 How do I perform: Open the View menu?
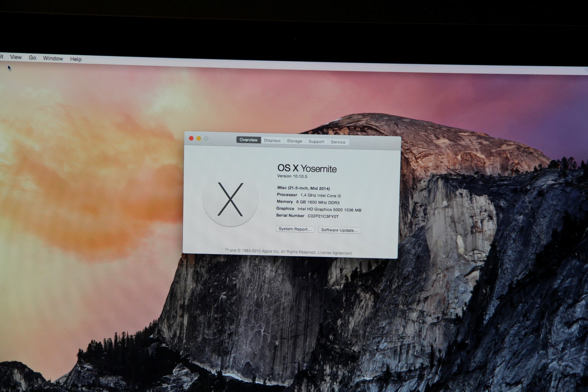coord(16,57)
